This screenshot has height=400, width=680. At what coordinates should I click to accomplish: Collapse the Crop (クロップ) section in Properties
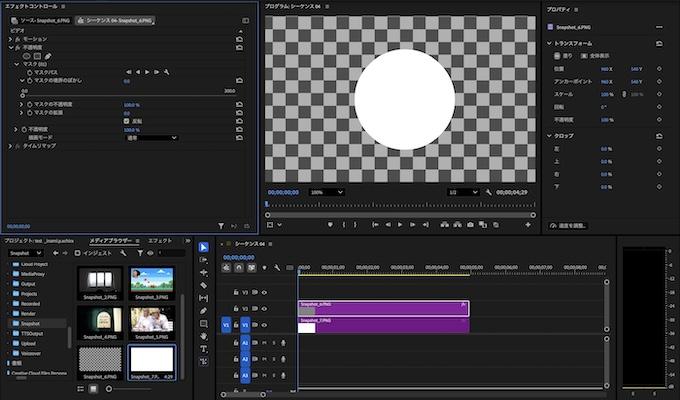click(549, 135)
